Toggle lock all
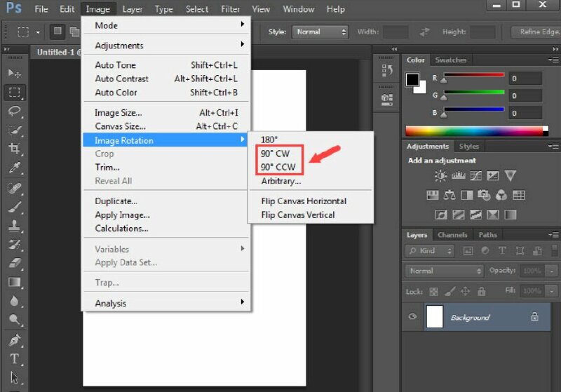561x392 pixels. coord(482,292)
